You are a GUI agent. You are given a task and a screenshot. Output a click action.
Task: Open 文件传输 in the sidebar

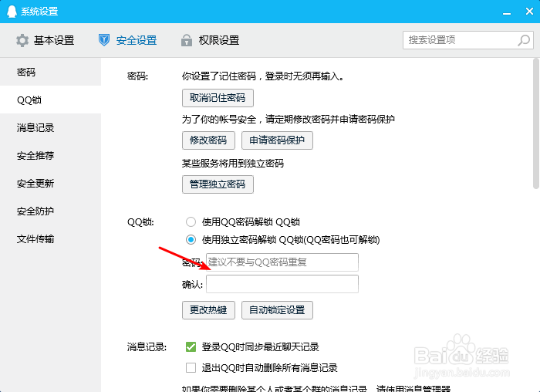[50, 239]
